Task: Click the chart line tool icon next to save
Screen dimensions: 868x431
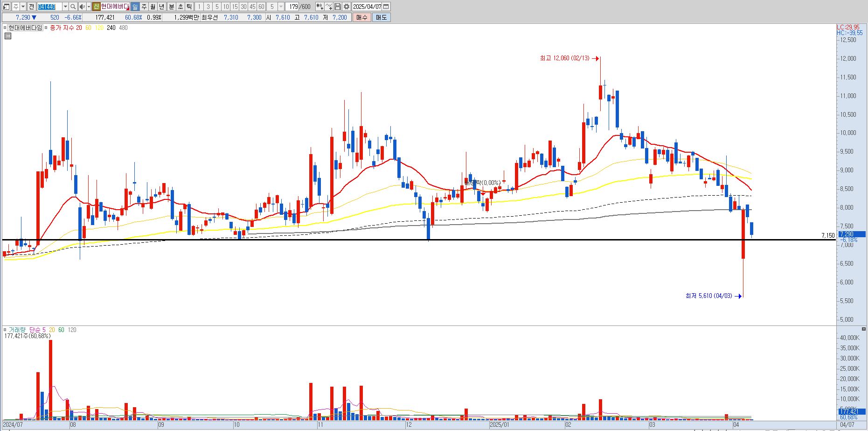Action: (x=329, y=7)
